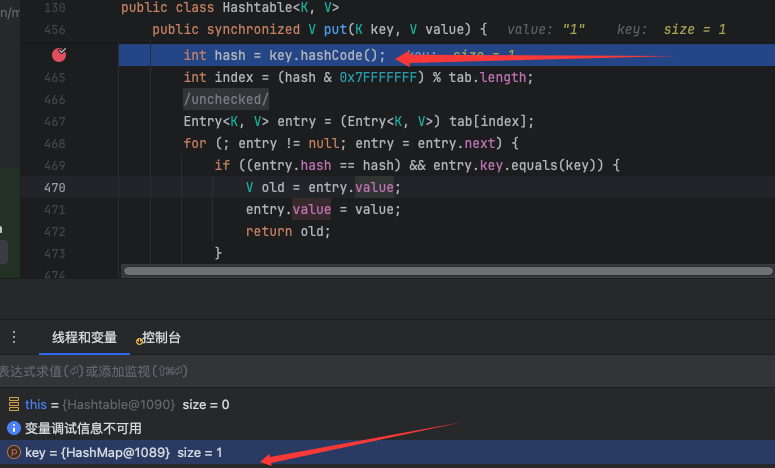Open the three-dot debugger options menu
The image size is (775, 468).
14,337
